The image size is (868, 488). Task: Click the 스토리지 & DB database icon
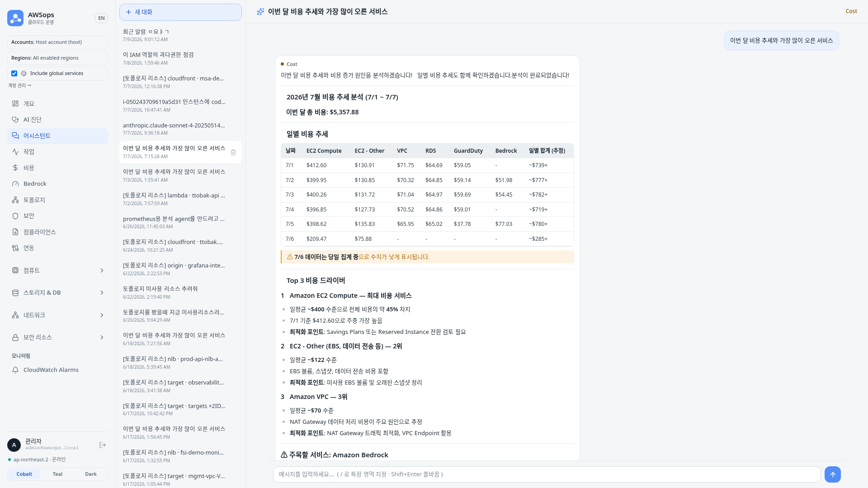[15, 293]
